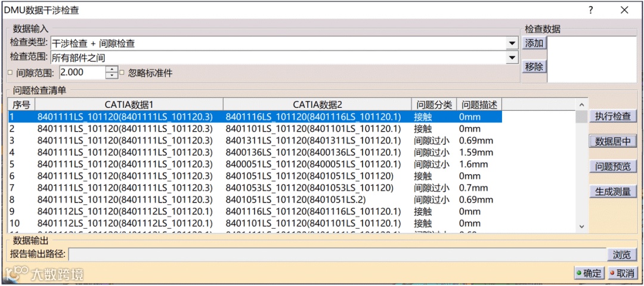This screenshot has width=644, height=286.
Task: Click the 检查数据 list box
Action: tap(592, 60)
